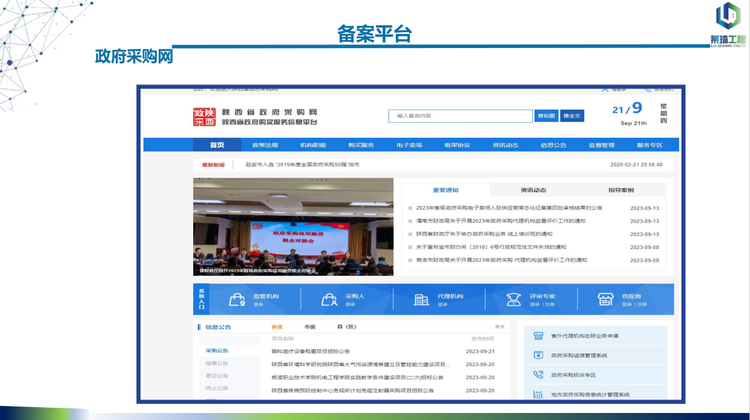Open the 框架协议 navigation item
Screen dimensions: 750x420
(457, 145)
